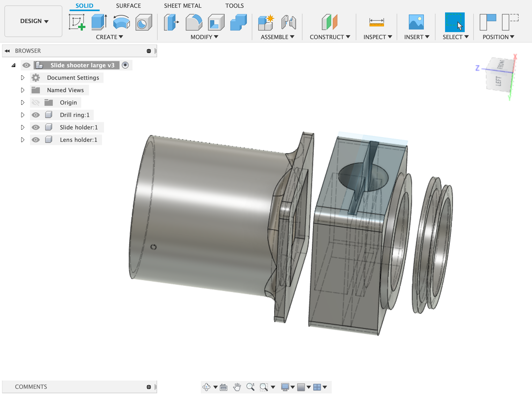
Task: Click the CONSTRUCT dropdown menu
Action: 330,36
